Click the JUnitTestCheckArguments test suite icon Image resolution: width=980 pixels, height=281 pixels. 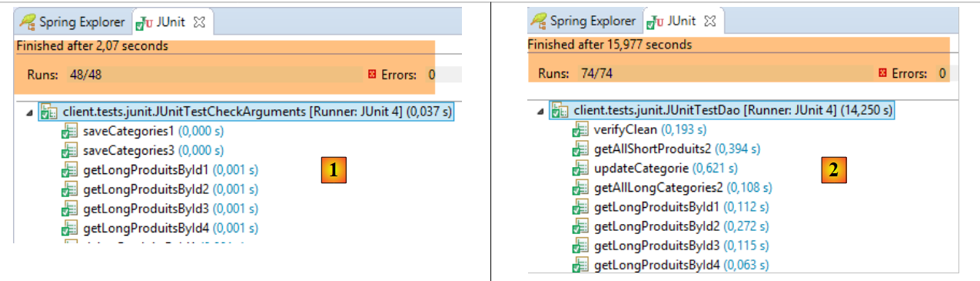point(48,112)
